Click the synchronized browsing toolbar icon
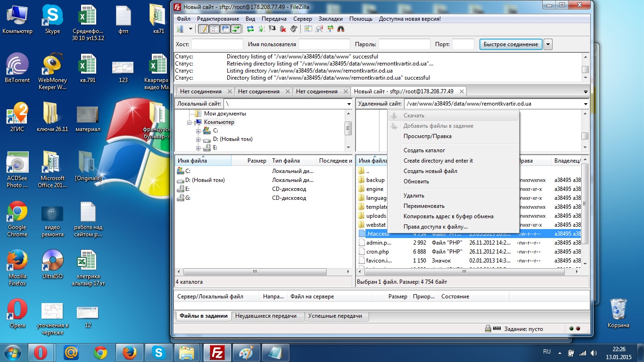This screenshot has width=644, height=362. coord(330,29)
